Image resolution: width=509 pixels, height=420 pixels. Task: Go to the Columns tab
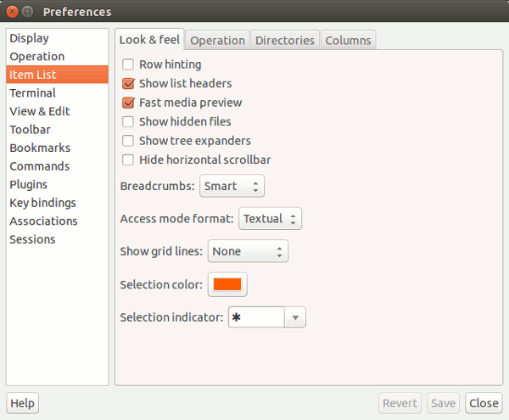tap(348, 41)
